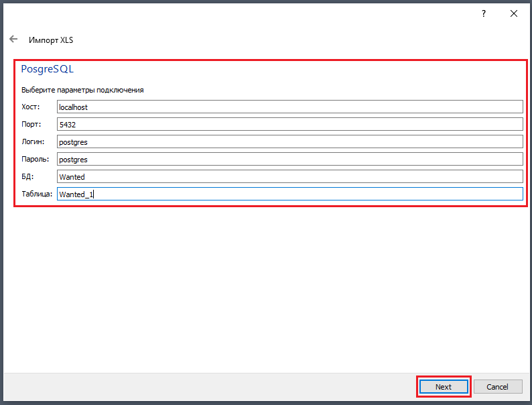The width and height of the screenshot is (532, 405).
Task: Click the Хост label
Action: (31, 107)
